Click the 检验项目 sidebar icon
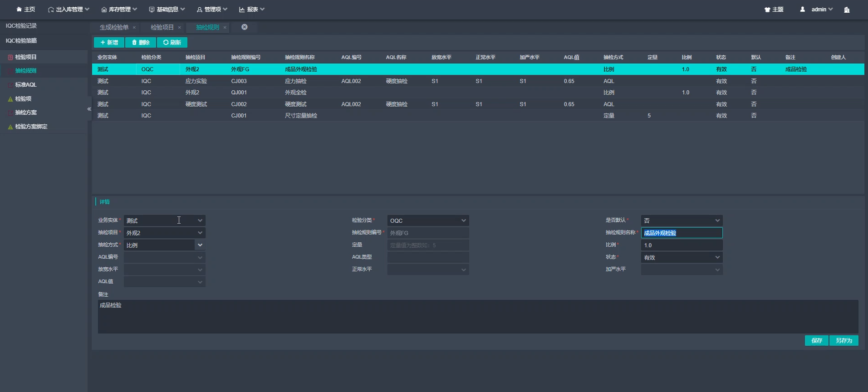The height and width of the screenshot is (392, 868). click(10, 57)
